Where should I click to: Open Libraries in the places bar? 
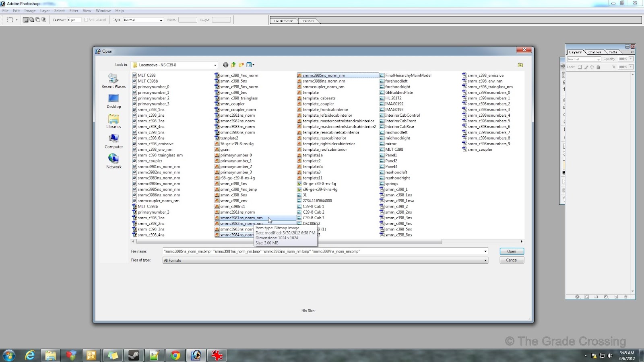click(114, 121)
